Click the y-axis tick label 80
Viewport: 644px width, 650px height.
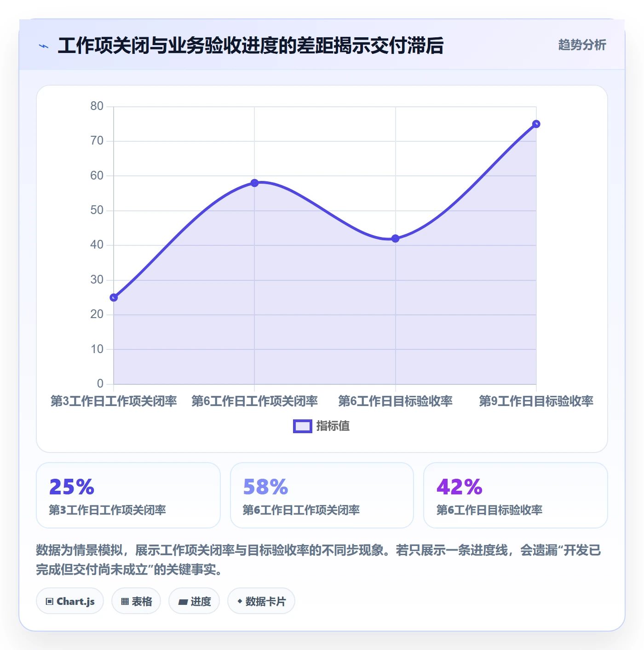[97, 106]
